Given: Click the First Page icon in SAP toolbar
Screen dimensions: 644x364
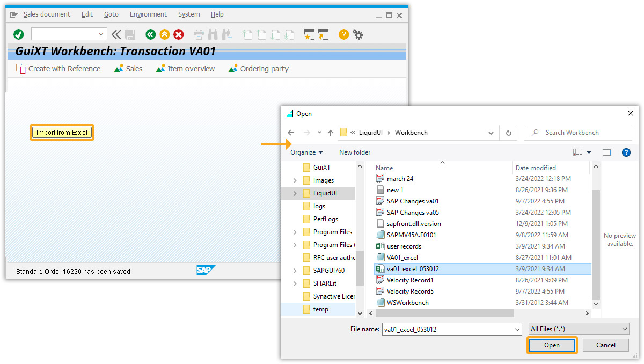Looking at the screenshot, I should click(x=247, y=35).
